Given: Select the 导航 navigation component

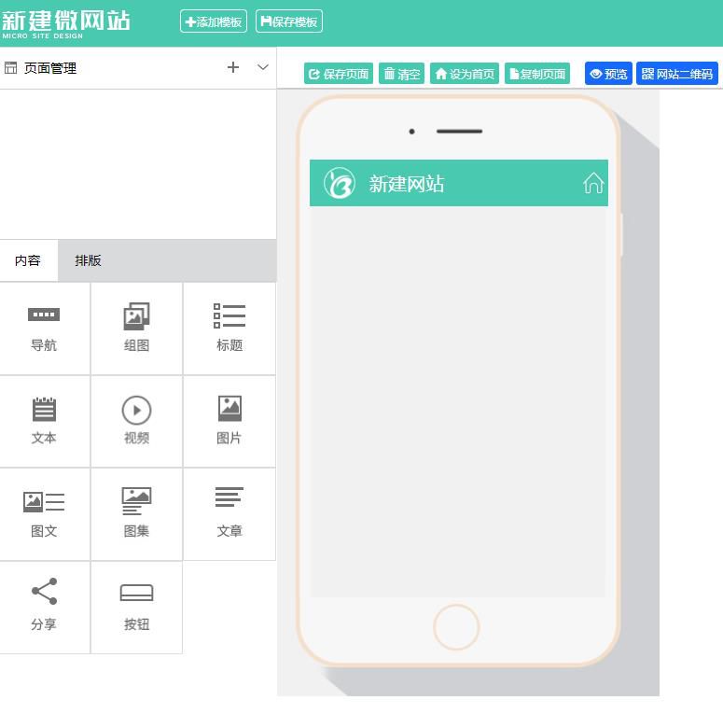Looking at the screenshot, I should [x=44, y=329].
